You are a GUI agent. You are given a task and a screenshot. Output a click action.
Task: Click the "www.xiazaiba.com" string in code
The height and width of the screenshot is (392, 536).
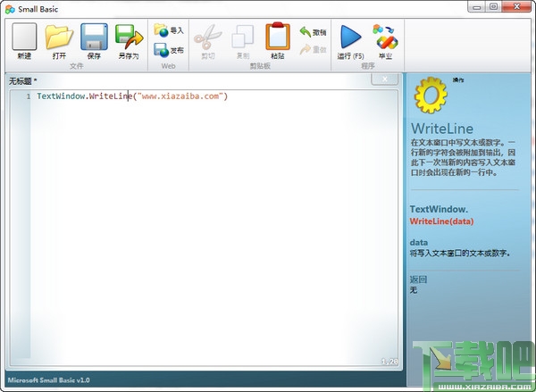pos(180,96)
